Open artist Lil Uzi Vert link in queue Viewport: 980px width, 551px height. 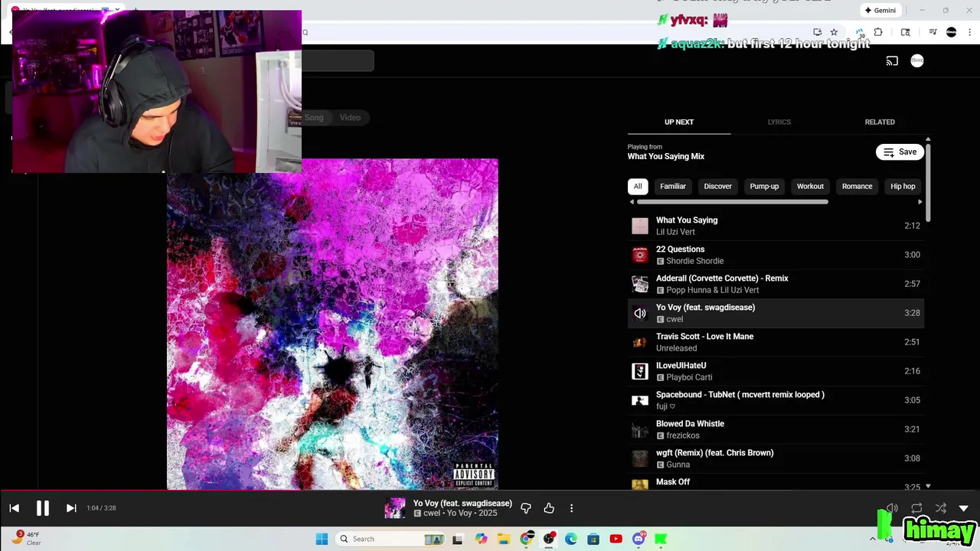coord(675,232)
